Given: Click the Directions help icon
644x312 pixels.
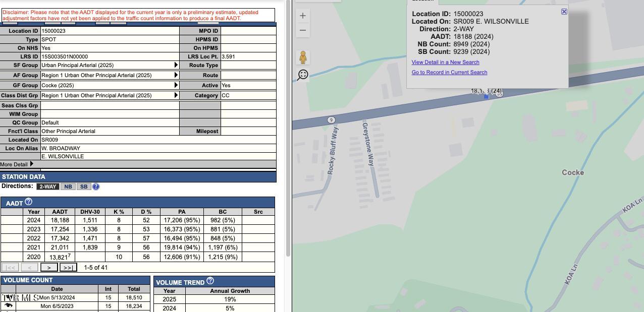Looking at the screenshot, I should (x=96, y=186).
